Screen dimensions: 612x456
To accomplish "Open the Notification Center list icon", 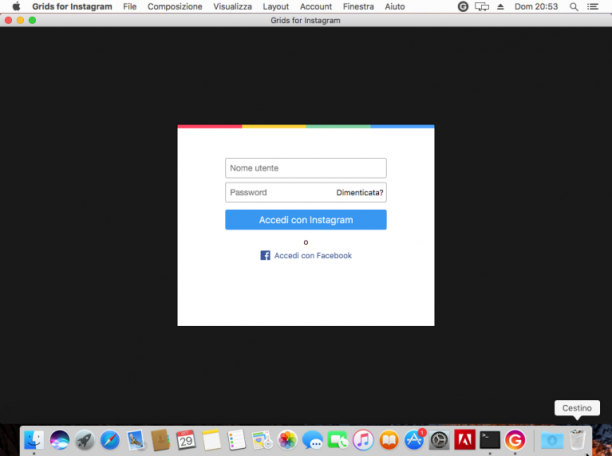I will click(593, 6).
